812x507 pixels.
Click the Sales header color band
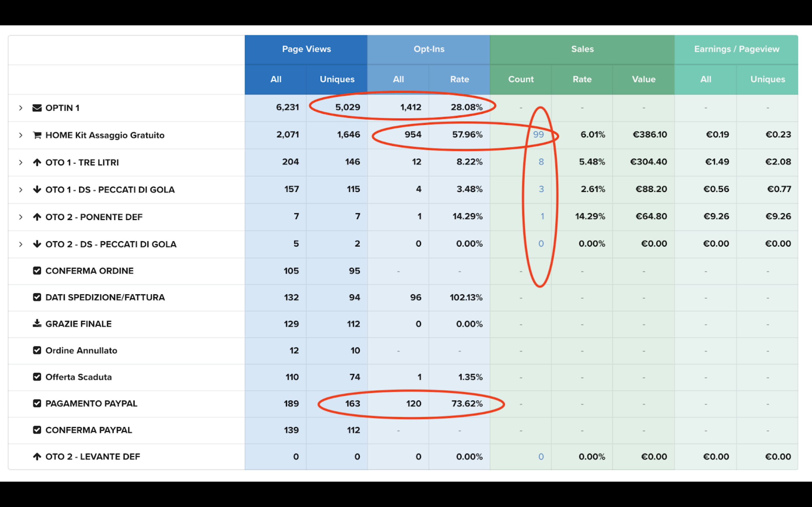pyautogui.click(x=582, y=49)
